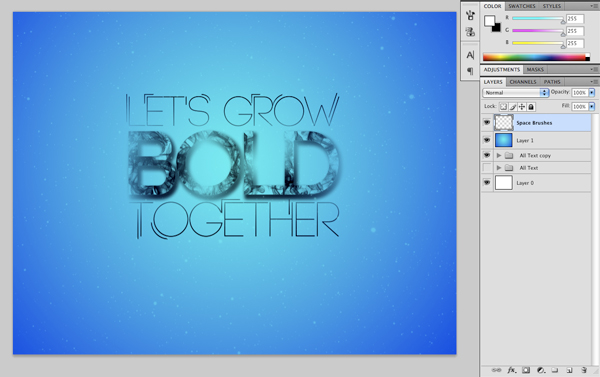Lock image pixels brush icon

pos(513,107)
